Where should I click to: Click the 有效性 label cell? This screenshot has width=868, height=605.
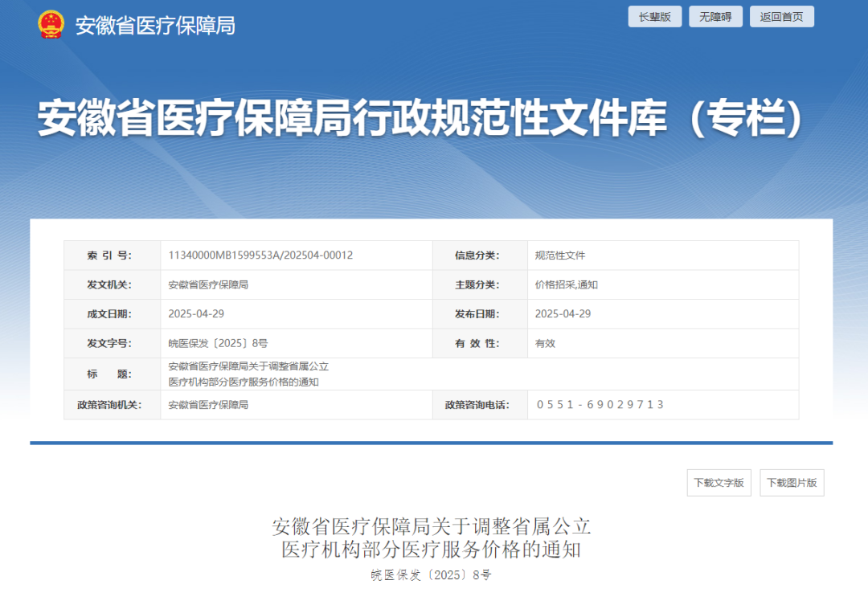(480, 343)
